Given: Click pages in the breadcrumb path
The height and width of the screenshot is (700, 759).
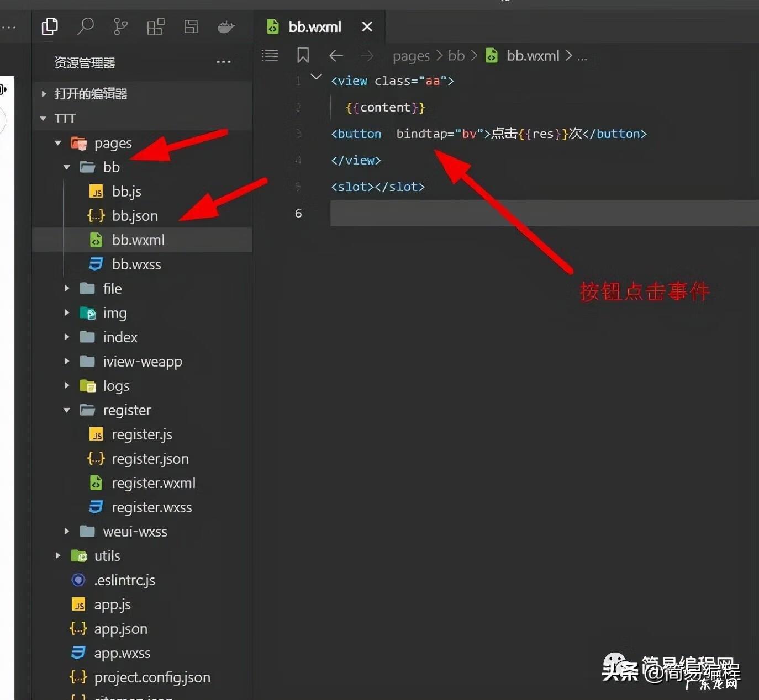Looking at the screenshot, I should [410, 56].
